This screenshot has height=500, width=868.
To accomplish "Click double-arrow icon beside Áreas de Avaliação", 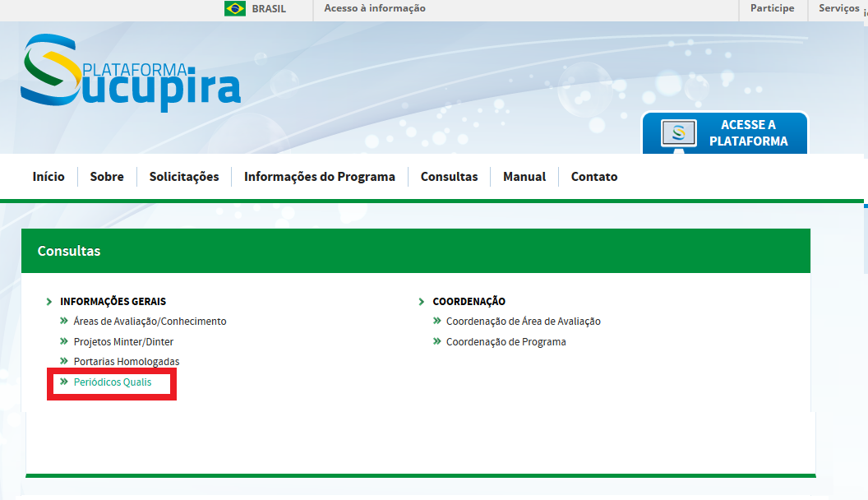I will click(64, 321).
